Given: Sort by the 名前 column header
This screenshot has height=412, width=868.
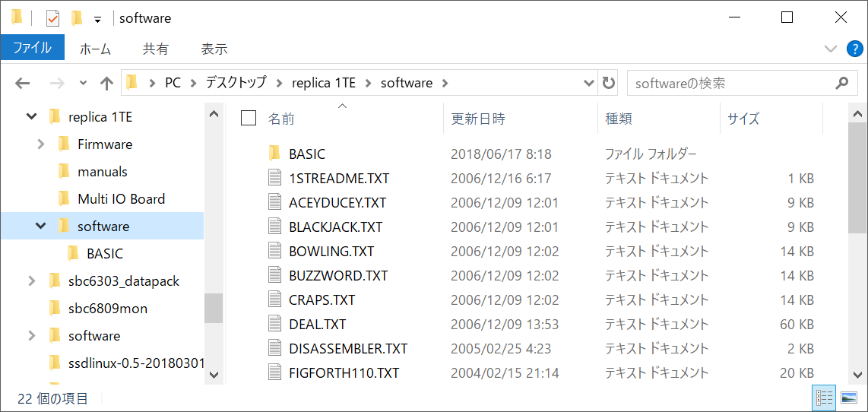Looking at the screenshot, I should (x=281, y=118).
